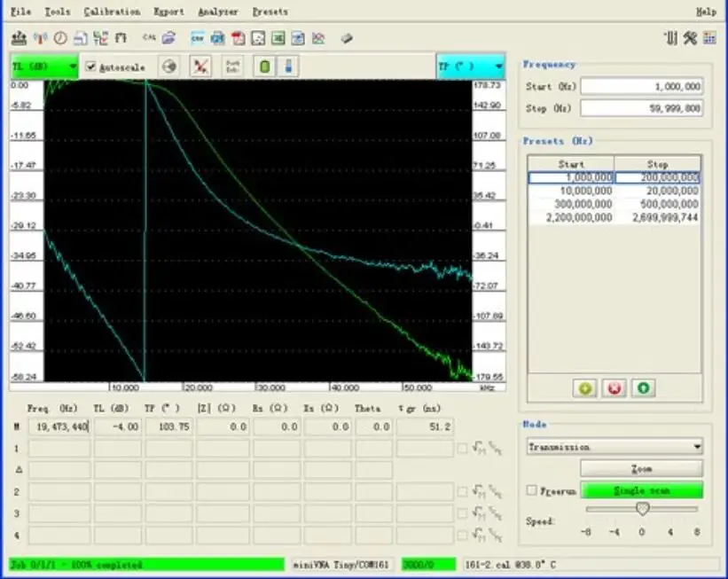This screenshot has width=728, height=579.
Task: Open calibration file with folder icon
Action: [168, 38]
